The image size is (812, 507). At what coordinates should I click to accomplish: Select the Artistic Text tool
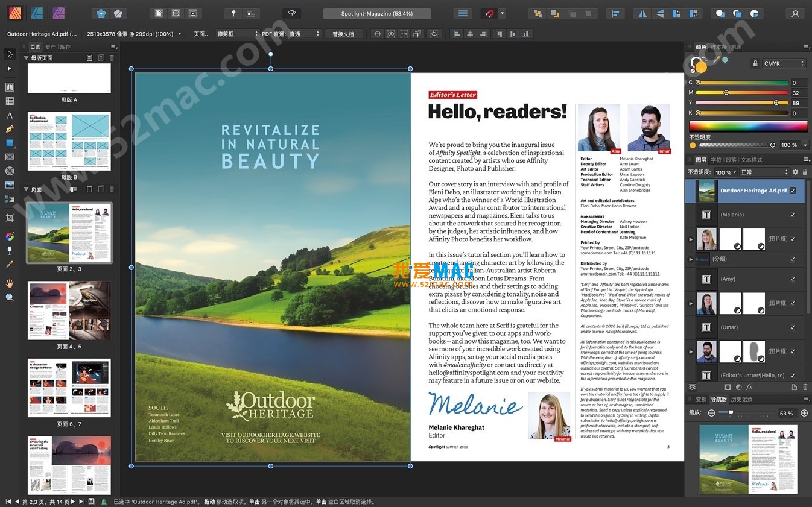tap(10, 115)
